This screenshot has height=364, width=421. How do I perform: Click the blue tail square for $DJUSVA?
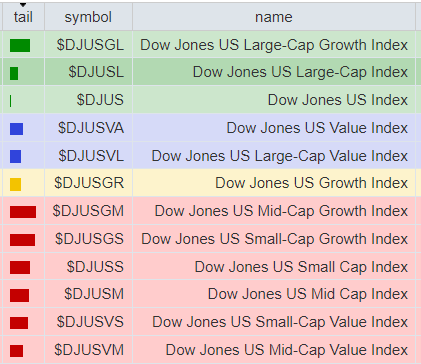click(x=16, y=129)
